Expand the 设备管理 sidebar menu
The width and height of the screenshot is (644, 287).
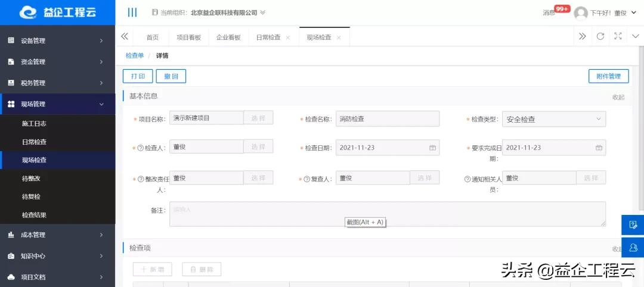click(x=57, y=40)
